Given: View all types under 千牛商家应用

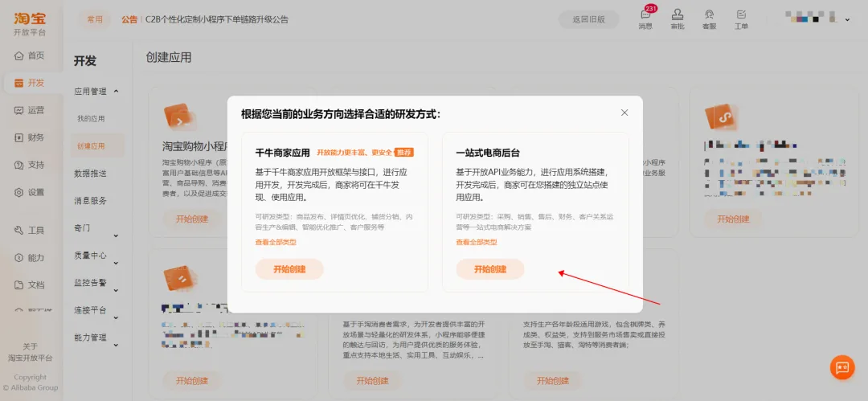Looking at the screenshot, I should coord(276,242).
